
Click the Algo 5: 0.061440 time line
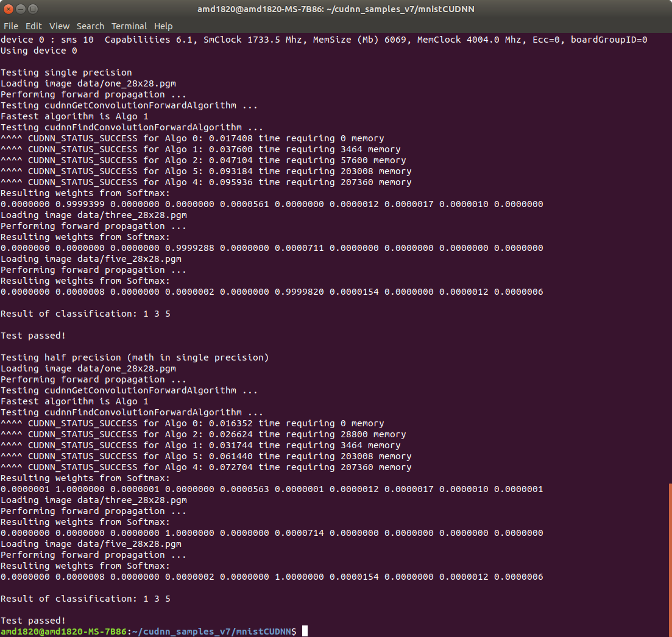[x=206, y=456]
